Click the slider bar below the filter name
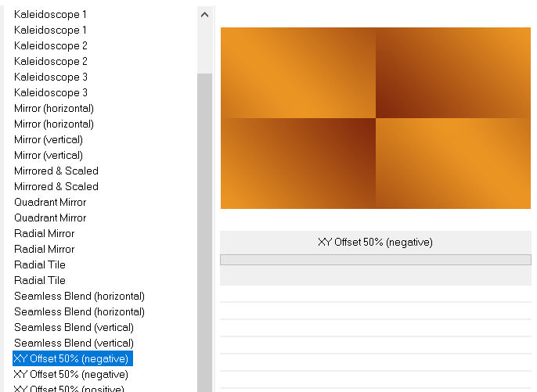This screenshot has height=392, width=537. click(375, 260)
